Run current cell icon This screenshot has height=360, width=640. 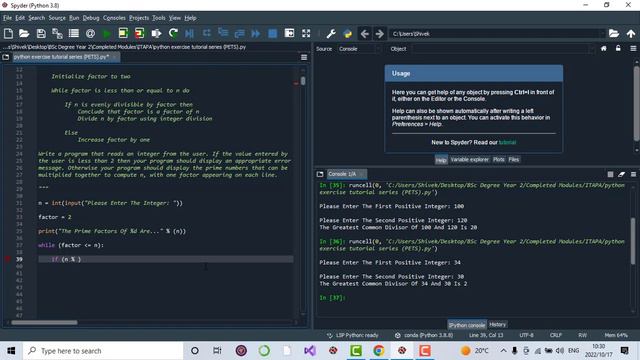tap(123, 33)
